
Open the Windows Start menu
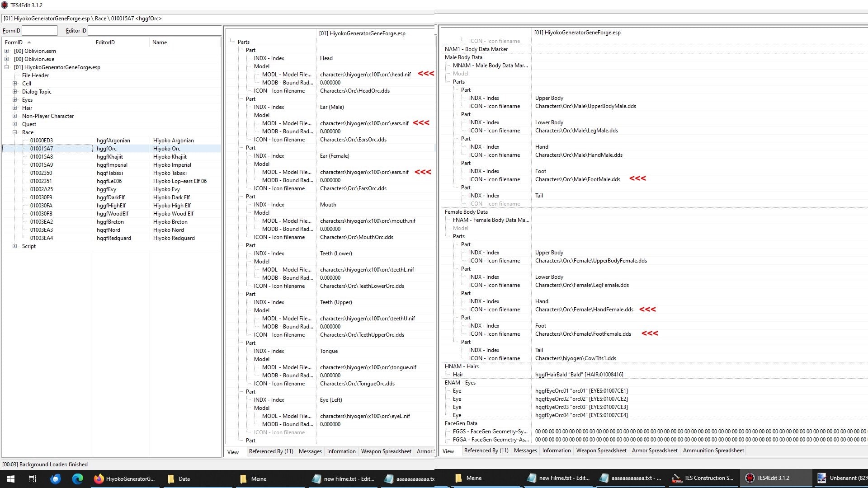tap(11, 479)
